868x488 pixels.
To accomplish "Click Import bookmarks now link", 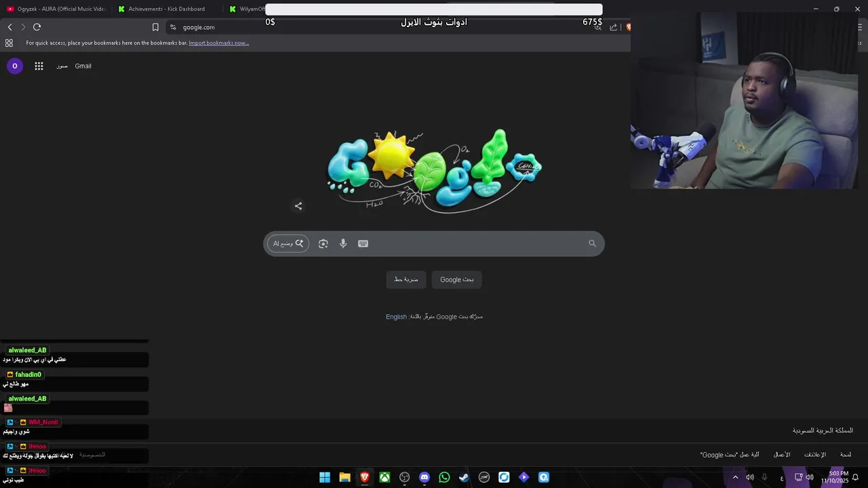I will click(x=218, y=43).
